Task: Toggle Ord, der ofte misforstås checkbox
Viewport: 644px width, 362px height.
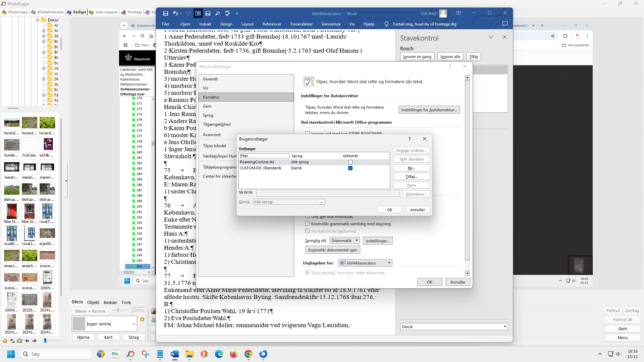Action: (307, 217)
